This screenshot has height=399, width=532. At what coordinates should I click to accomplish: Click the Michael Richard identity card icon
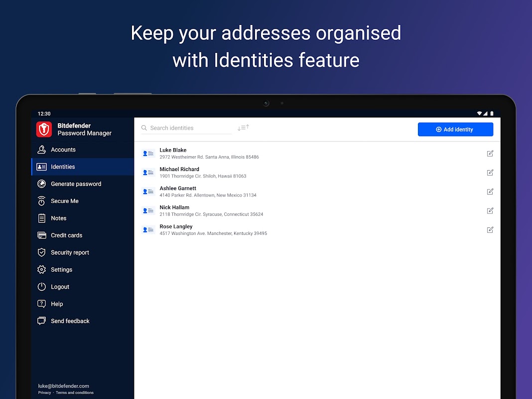[148, 173]
